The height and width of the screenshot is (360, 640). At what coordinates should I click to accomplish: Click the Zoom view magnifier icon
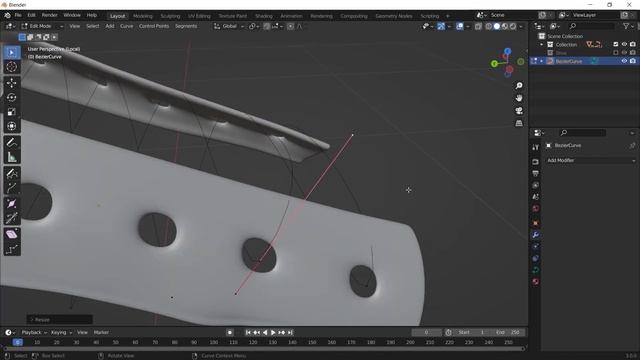[519, 86]
